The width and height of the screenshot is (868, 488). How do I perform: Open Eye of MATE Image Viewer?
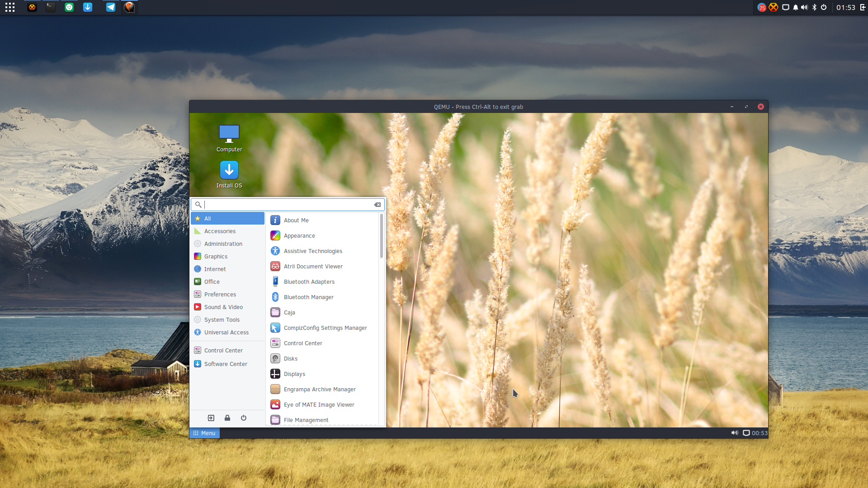tap(323, 404)
